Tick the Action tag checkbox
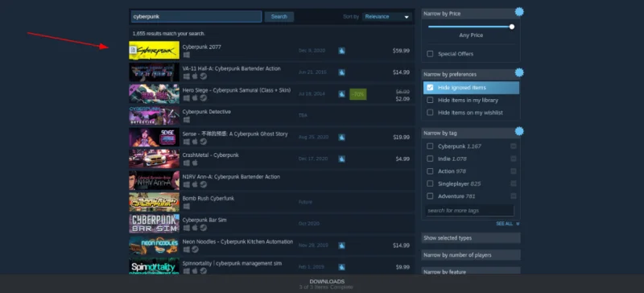The height and width of the screenshot is (293, 644). 430,171
